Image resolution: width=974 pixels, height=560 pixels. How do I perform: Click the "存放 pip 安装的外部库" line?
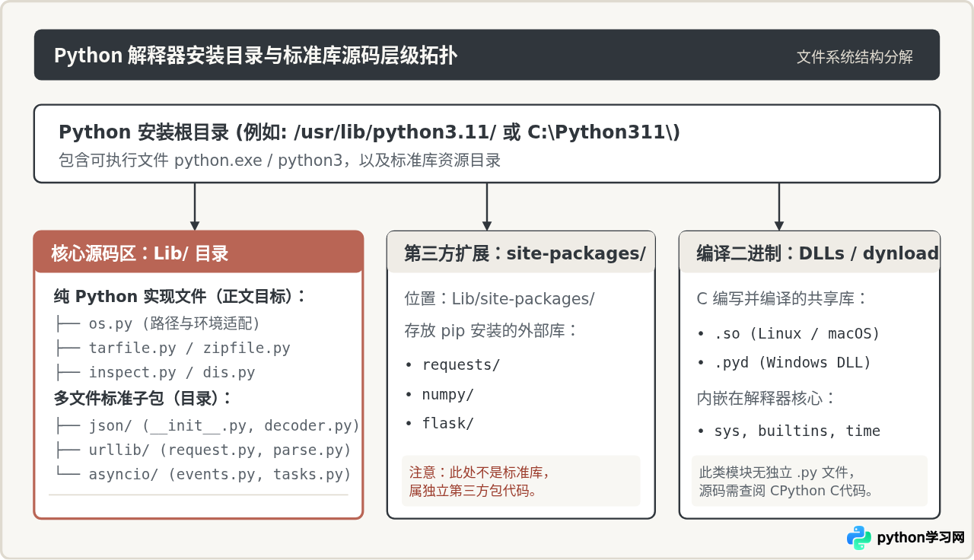click(x=491, y=331)
